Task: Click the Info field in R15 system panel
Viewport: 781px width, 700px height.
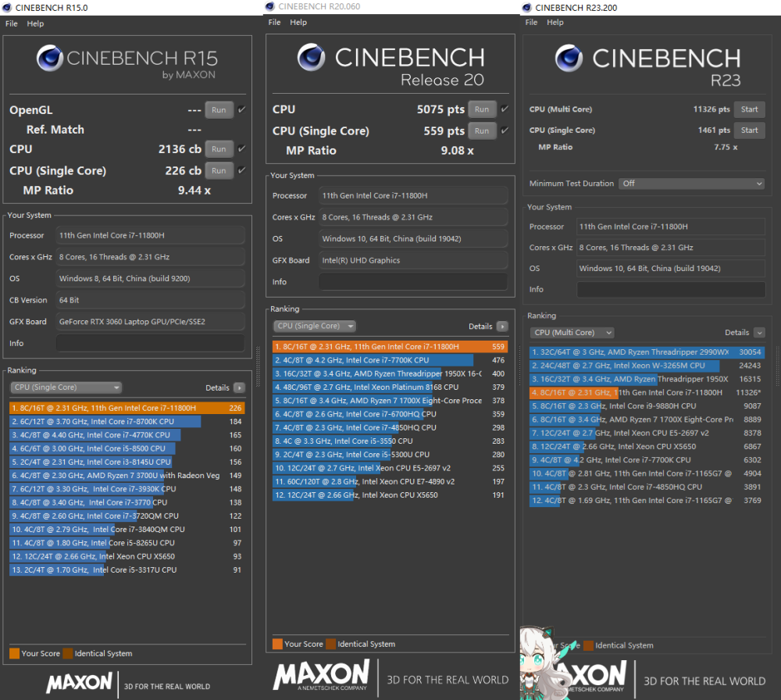Action: tap(151, 343)
